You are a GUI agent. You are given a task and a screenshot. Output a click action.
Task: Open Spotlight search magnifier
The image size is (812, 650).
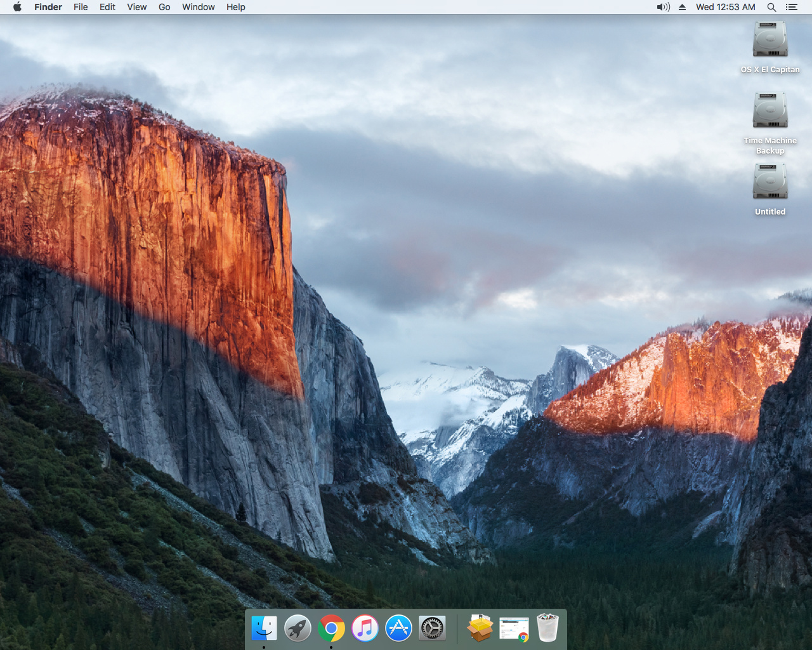coord(771,7)
